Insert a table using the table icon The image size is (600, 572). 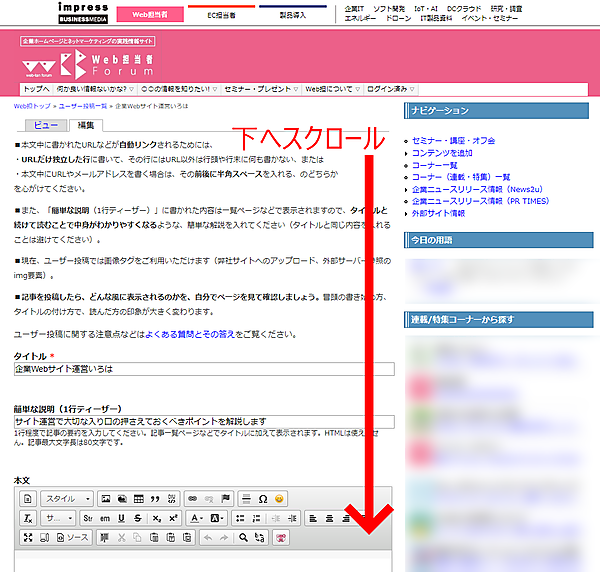coord(137,498)
